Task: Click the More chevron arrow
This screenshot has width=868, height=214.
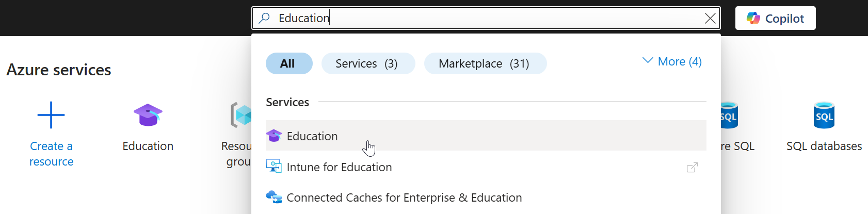Action: 648,61
